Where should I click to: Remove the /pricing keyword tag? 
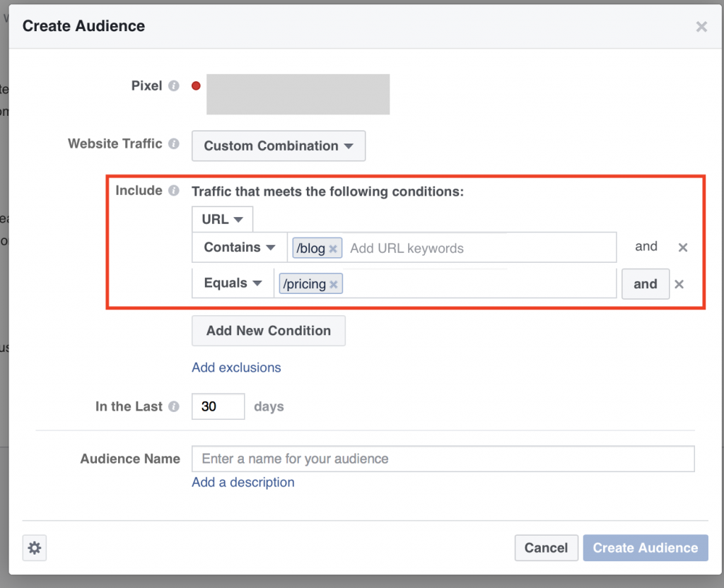(x=332, y=283)
